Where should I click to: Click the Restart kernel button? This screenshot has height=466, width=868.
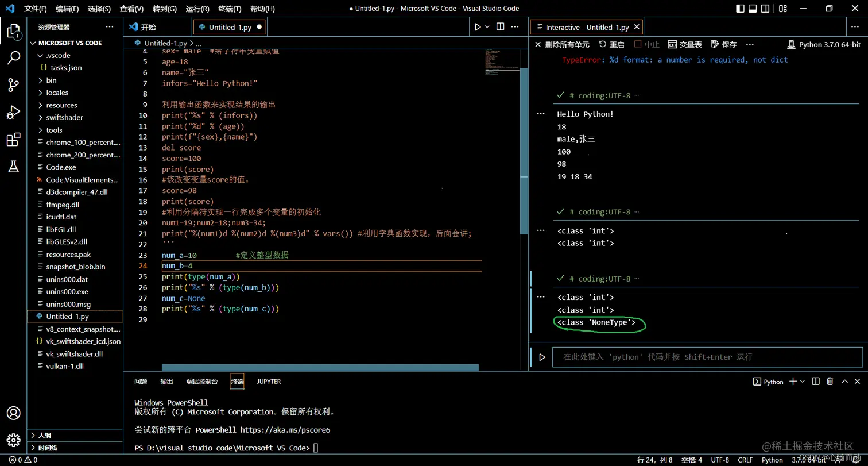click(611, 44)
